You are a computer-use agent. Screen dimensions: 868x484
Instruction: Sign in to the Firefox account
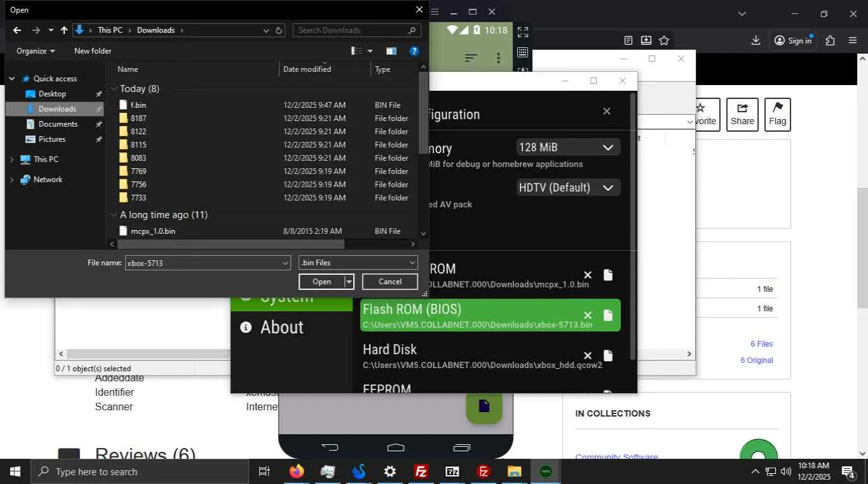click(793, 40)
